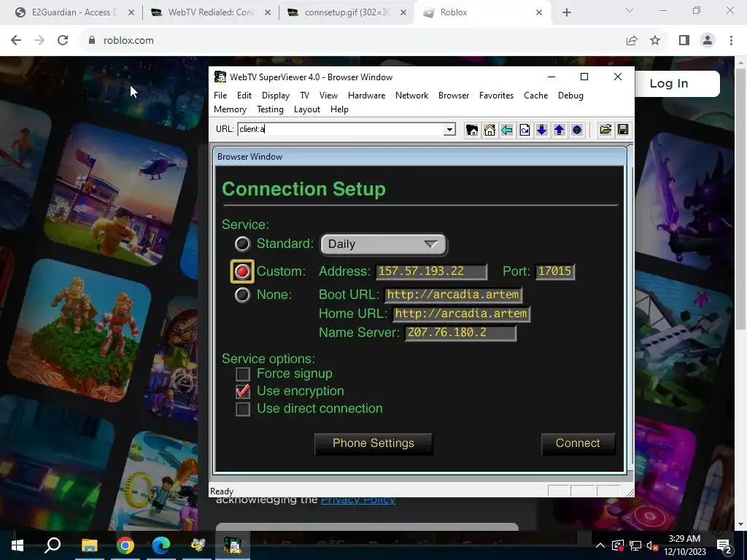Switch to the connsetup.gif Chrome tab

pyautogui.click(x=347, y=12)
